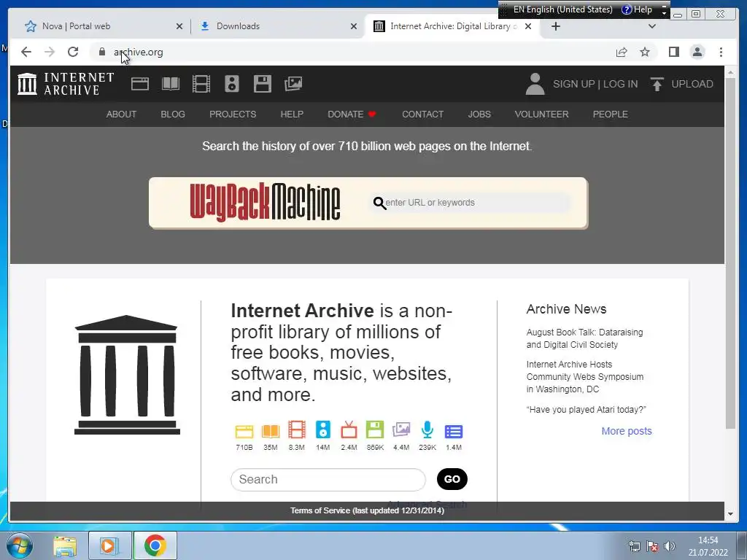The width and height of the screenshot is (747, 560).
Task: Open the HELP menu item
Action: (292, 114)
